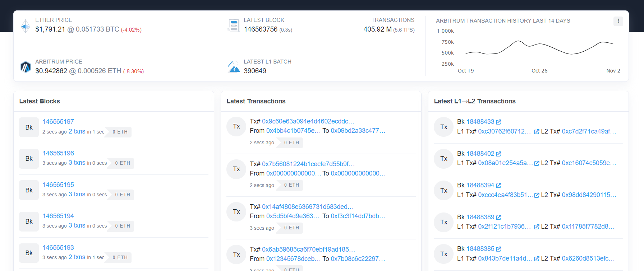
Task: Open external link icon after L1 Tx 0x08a01e254a5a
Action: 537,163
